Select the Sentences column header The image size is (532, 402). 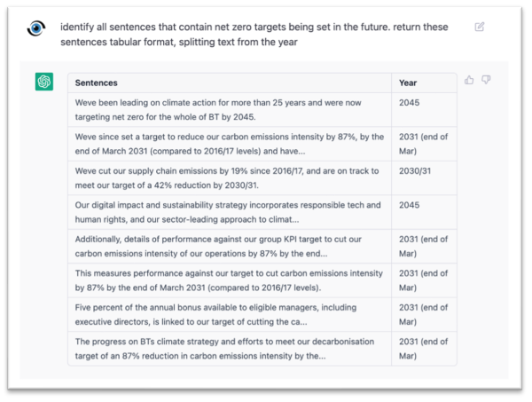click(97, 83)
